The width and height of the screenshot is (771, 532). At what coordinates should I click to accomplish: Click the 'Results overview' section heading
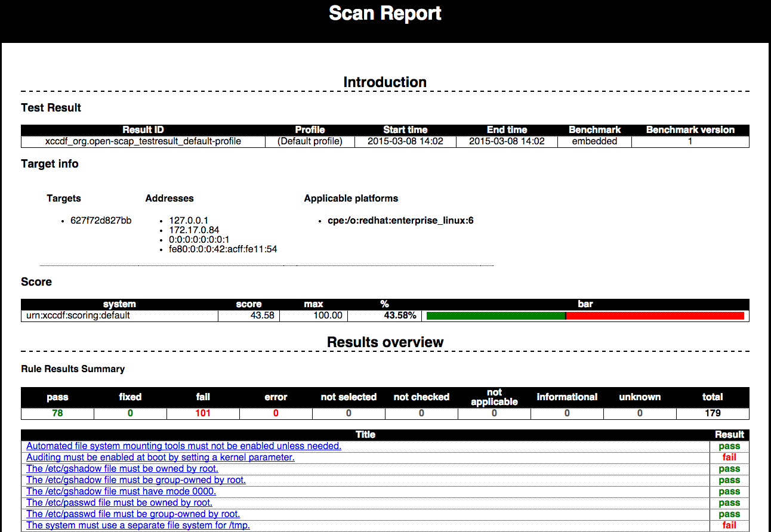click(385, 342)
